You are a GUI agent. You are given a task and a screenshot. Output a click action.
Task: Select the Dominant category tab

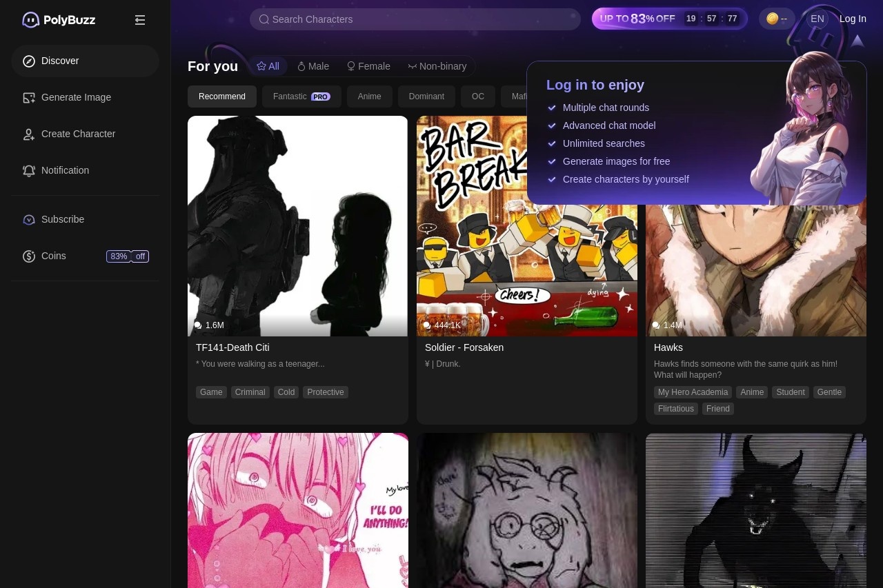[426, 97]
